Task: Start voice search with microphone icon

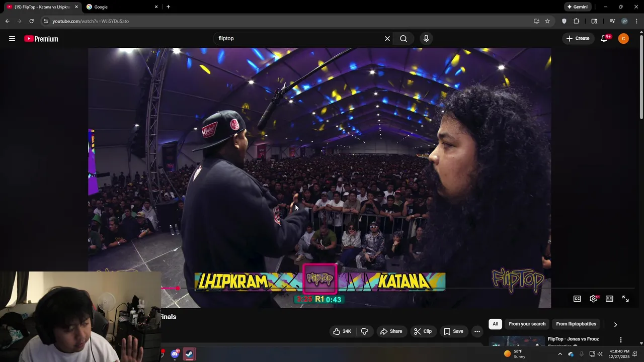Action: tap(426, 38)
